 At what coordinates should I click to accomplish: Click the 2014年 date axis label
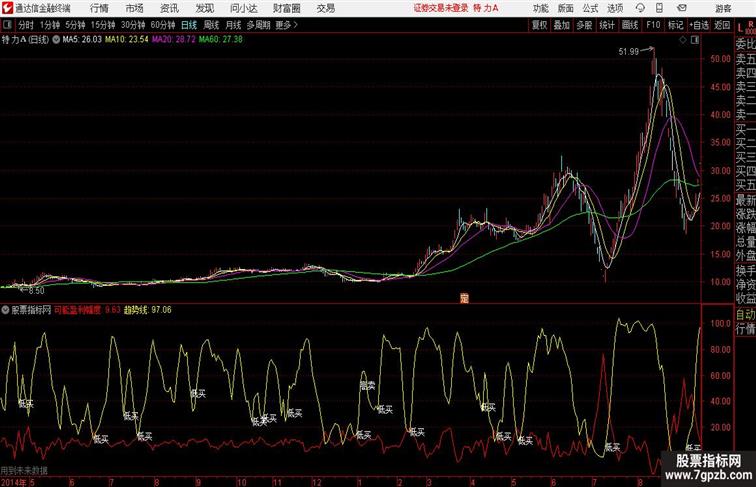pyautogui.click(x=14, y=482)
